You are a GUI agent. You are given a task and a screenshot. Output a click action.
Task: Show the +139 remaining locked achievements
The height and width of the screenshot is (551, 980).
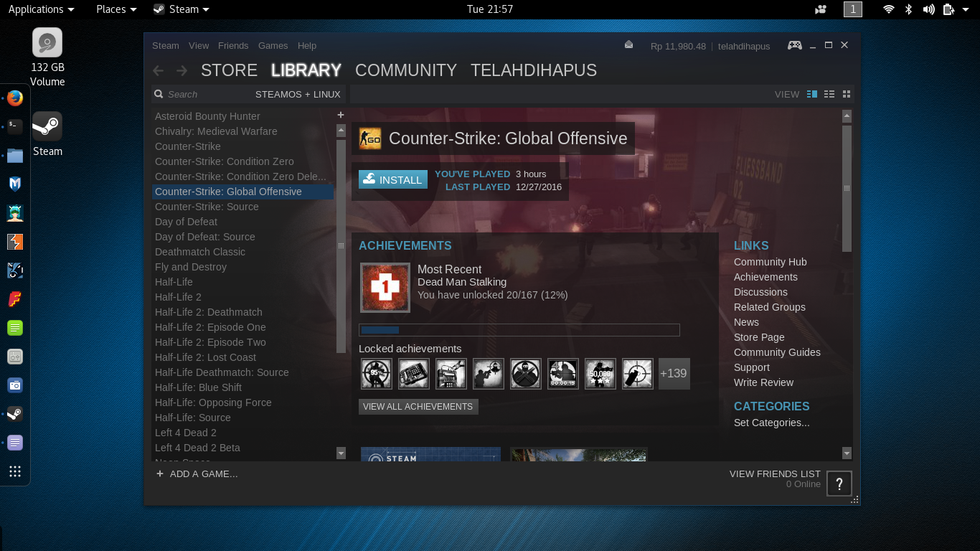coord(674,374)
